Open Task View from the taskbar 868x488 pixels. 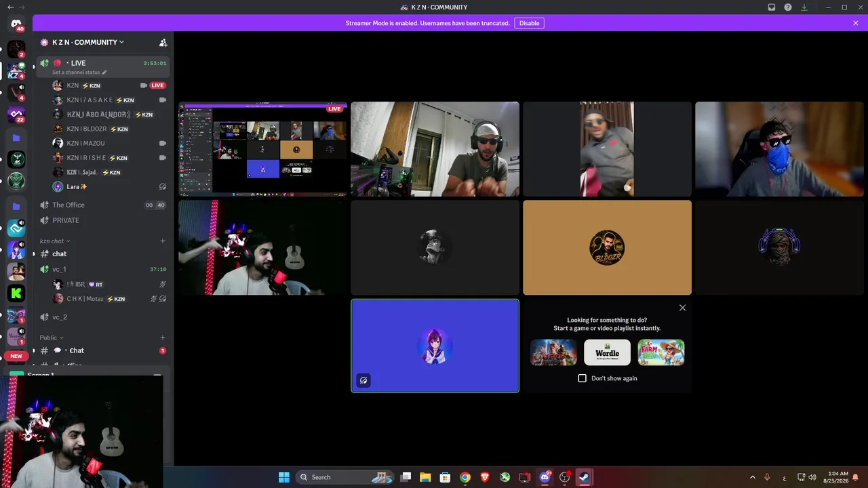[406, 477]
